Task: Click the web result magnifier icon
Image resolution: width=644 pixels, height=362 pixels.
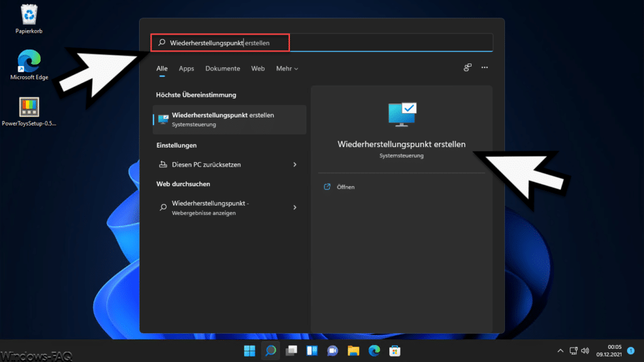Action: point(163,207)
